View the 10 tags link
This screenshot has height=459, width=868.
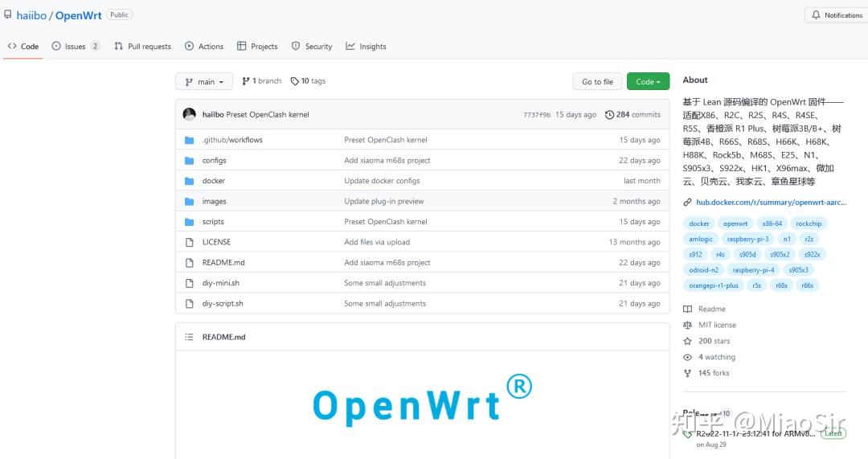[309, 81]
